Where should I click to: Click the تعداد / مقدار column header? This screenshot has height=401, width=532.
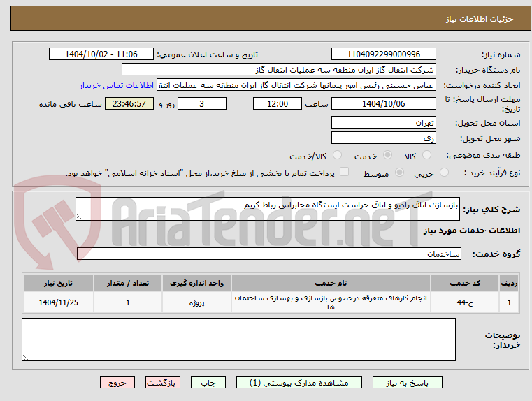tap(128, 283)
